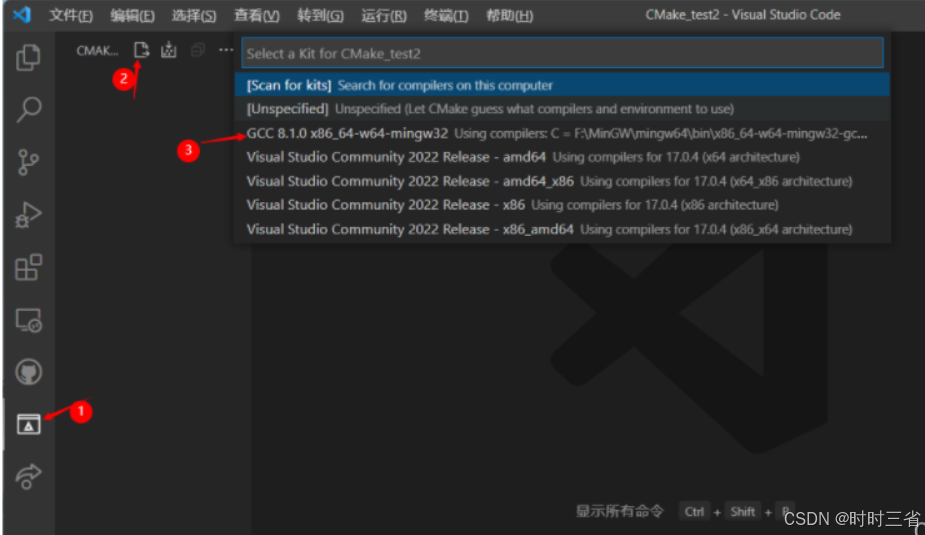This screenshot has height=535, width=925.
Task: Open the 选择(S) menu
Action: click(x=194, y=15)
